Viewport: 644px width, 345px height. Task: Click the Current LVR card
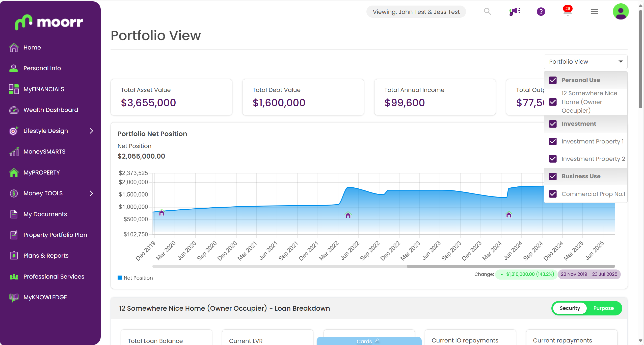click(268, 337)
